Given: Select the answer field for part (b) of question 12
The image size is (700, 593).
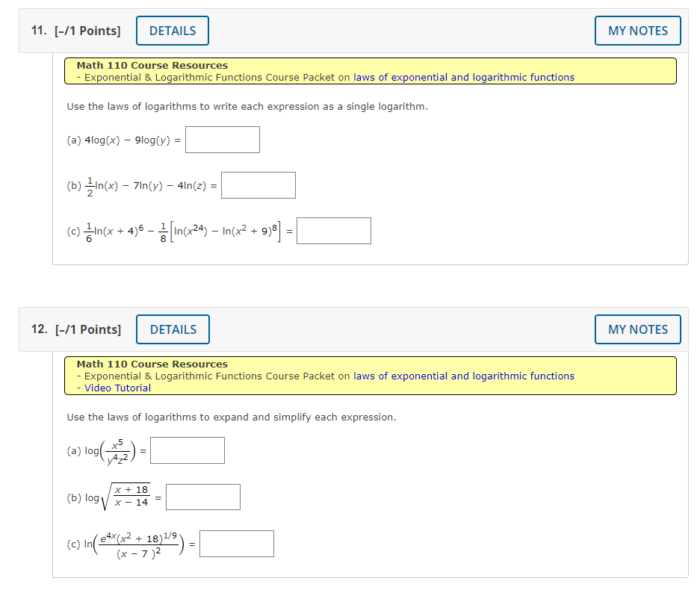Looking at the screenshot, I should 202,497.
